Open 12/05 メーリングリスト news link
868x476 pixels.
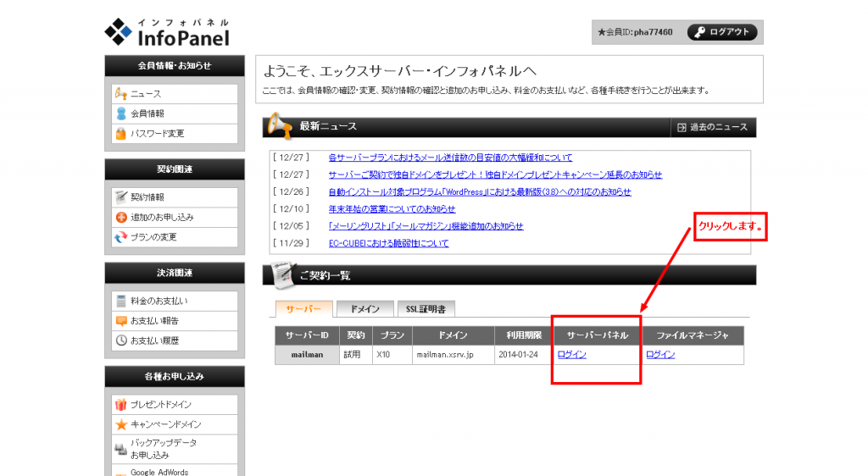pyautogui.click(x=426, y=226)
